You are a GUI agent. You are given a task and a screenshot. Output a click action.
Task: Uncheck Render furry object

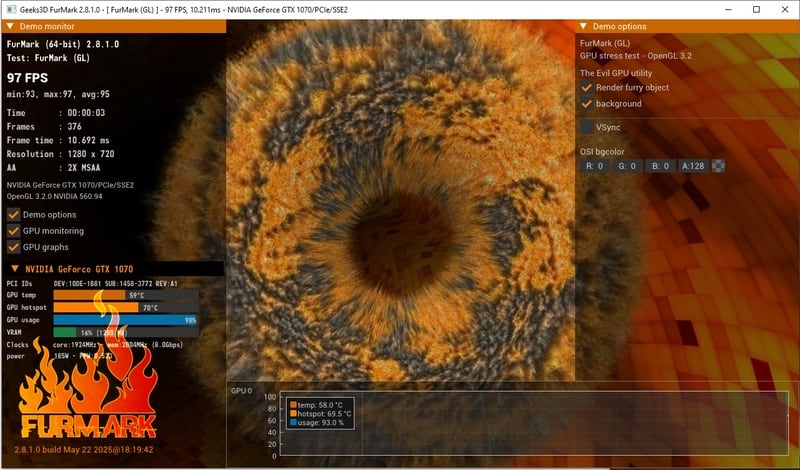coord(587,87)
